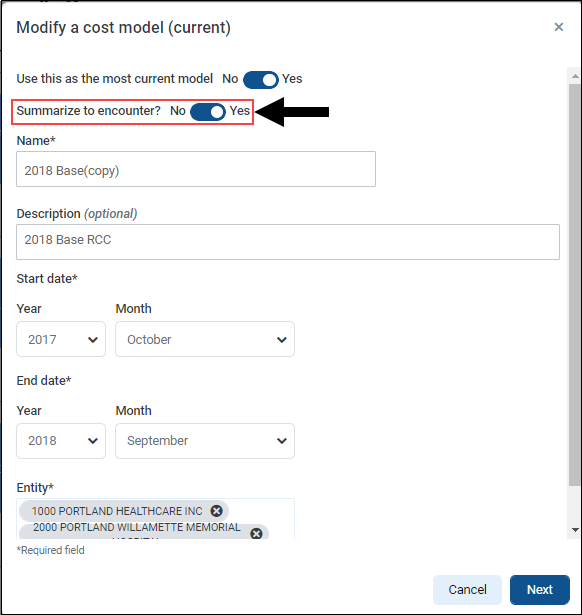The width and height of the screenshot is (582, 615).
Task: Click the scrollbar up arrow
Action: click(x=575, y=76)
